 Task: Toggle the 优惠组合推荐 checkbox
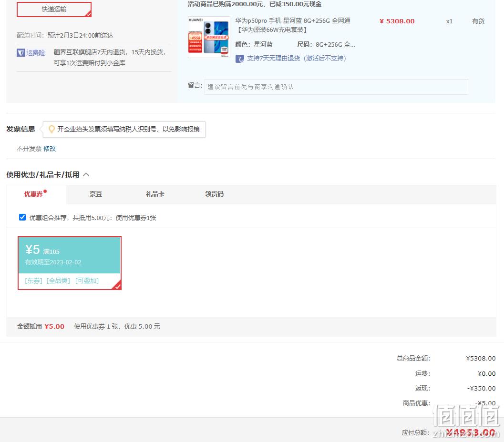point(22,217)
